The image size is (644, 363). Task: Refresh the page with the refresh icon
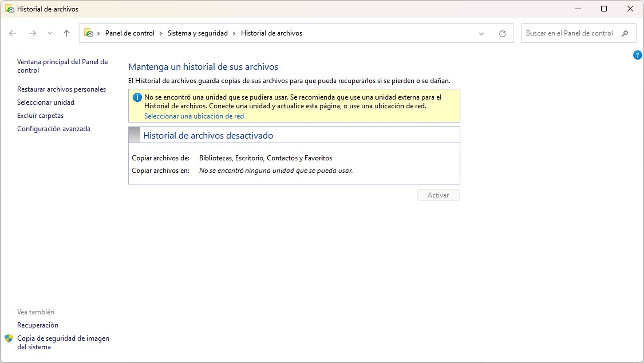(x=502, y=34)
